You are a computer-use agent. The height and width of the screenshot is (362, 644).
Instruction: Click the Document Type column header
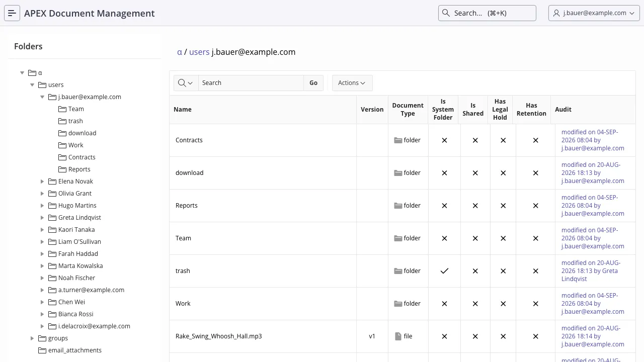(408, 110)
